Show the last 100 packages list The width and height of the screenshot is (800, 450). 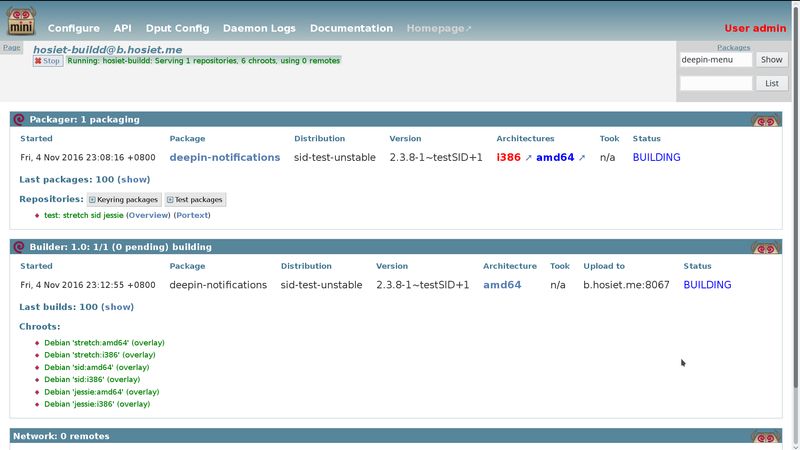click(134, 180)
